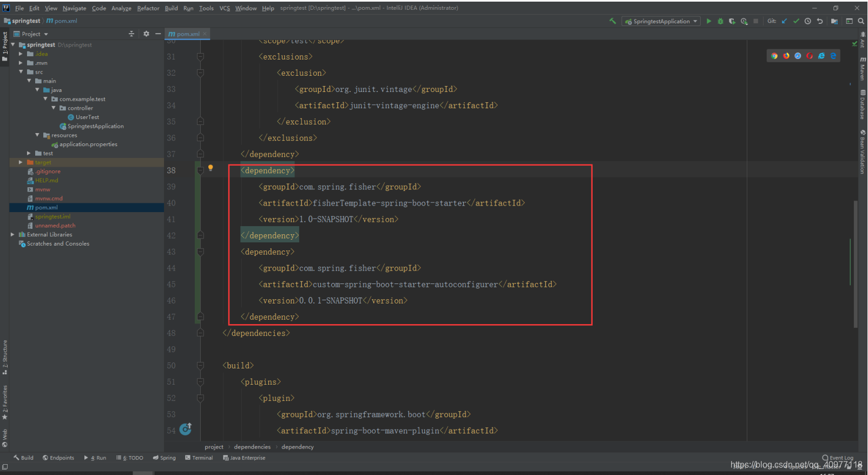
Task: Hide the Project panel with the minus icon
Action: 158,34
